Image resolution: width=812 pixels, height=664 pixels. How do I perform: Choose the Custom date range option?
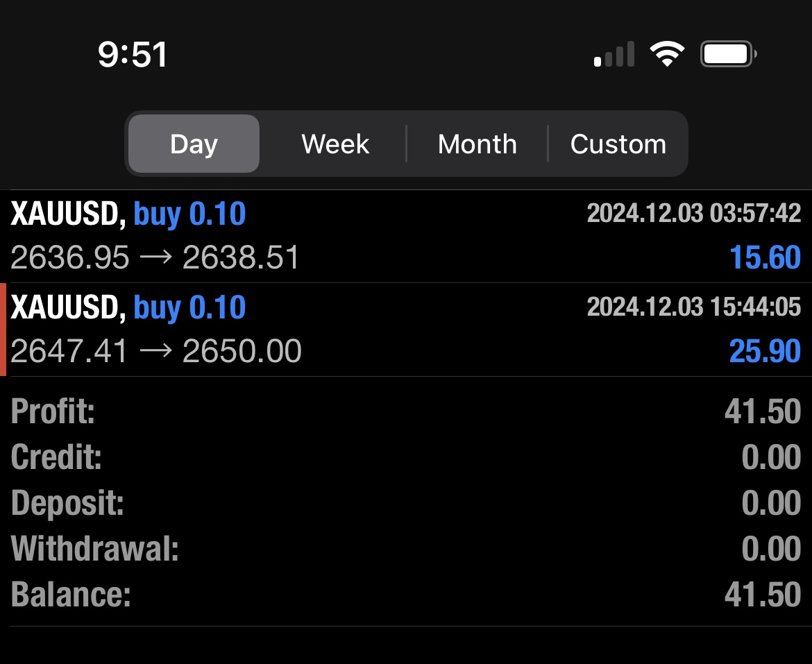[618, 144]
